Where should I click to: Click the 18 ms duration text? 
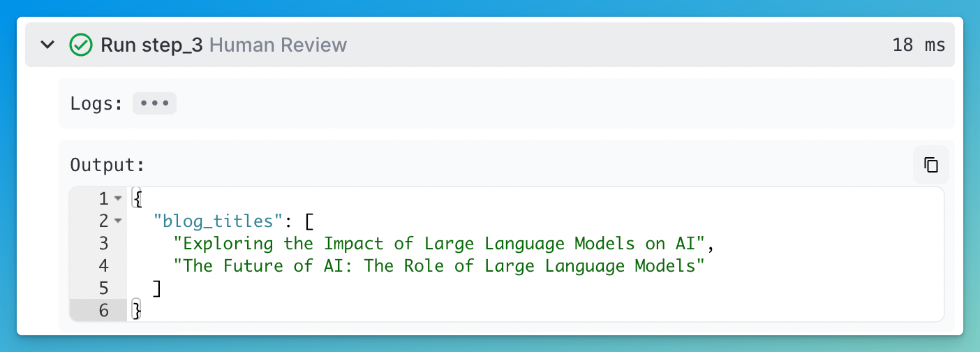(919, 45)
